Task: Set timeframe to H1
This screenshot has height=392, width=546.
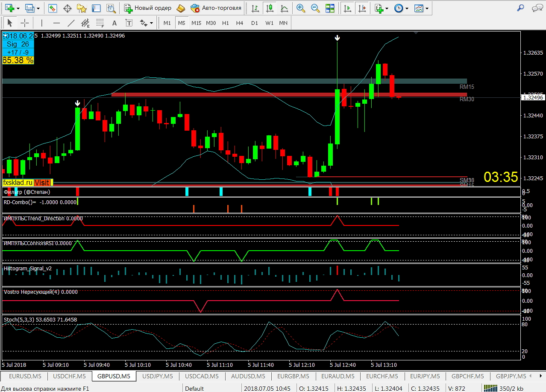Action: 226,23
